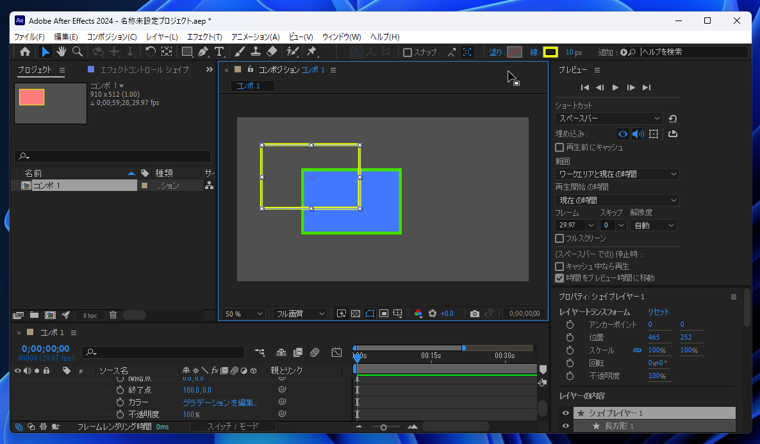Choose the Pen tool

tap(203, 52)
